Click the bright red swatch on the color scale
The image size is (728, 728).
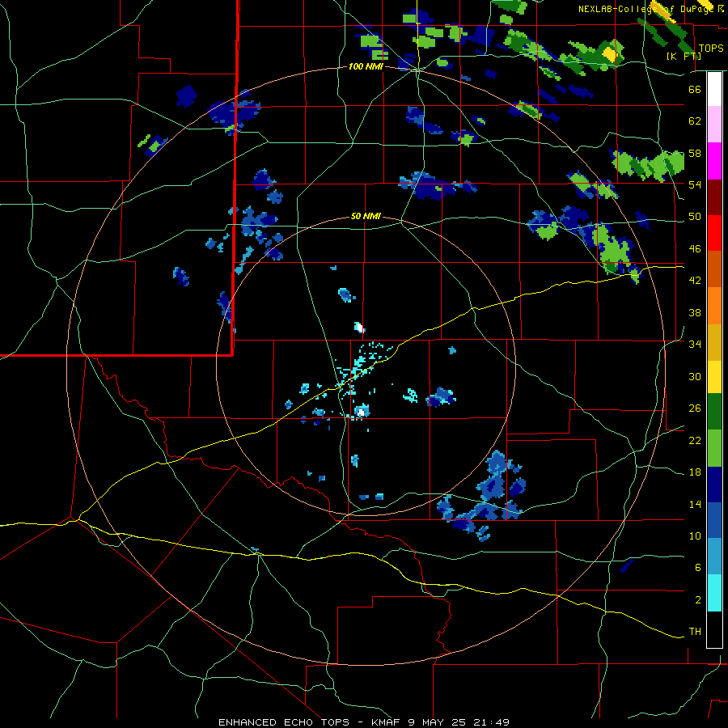[714, 233]
